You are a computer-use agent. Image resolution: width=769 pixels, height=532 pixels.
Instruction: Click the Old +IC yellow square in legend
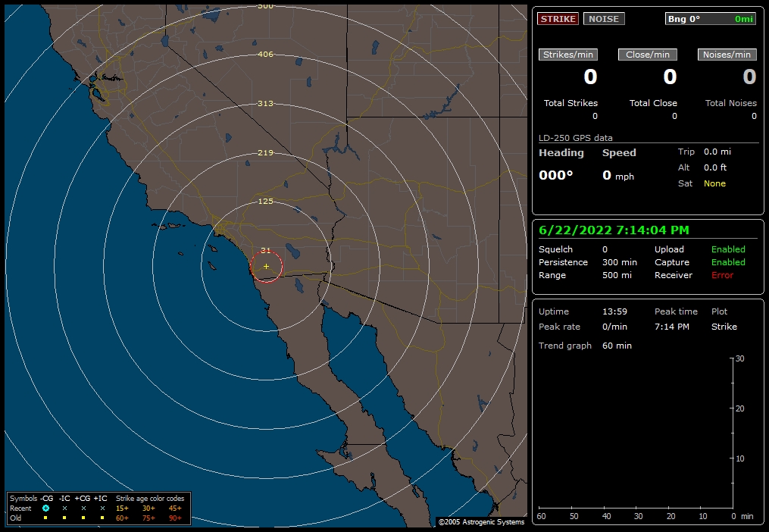point(102,518)
